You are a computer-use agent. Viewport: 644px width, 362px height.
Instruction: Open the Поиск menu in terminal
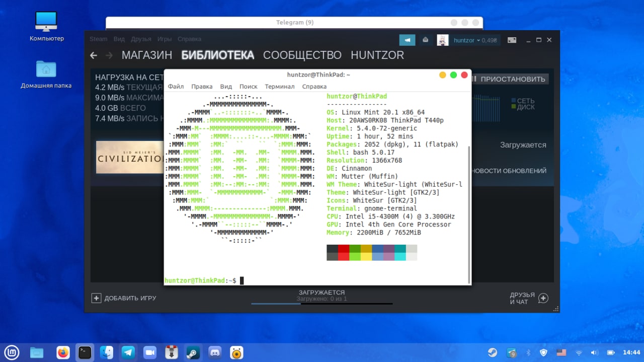249,87
